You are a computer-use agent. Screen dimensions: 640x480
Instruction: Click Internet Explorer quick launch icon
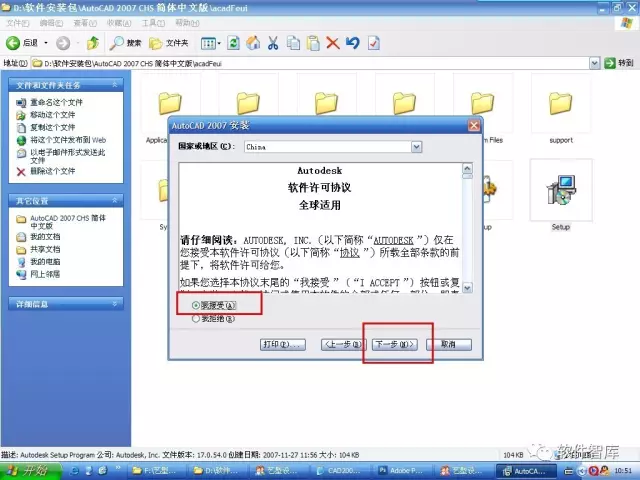click(74, 471)
